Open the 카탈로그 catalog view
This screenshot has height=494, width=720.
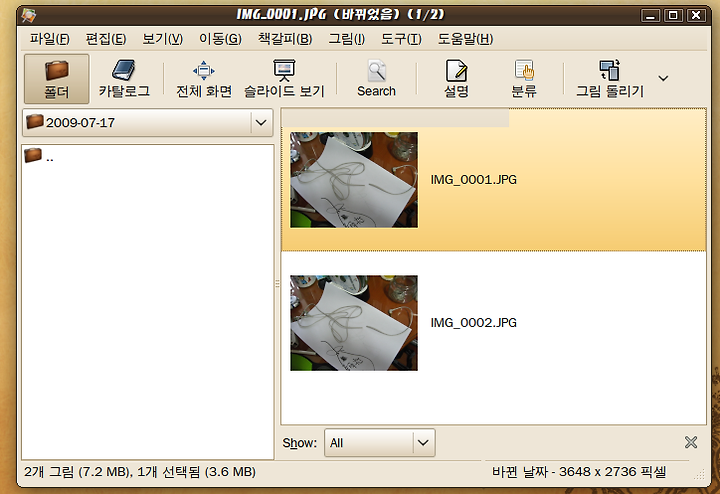pyautogui.click(x=124, y=79)
